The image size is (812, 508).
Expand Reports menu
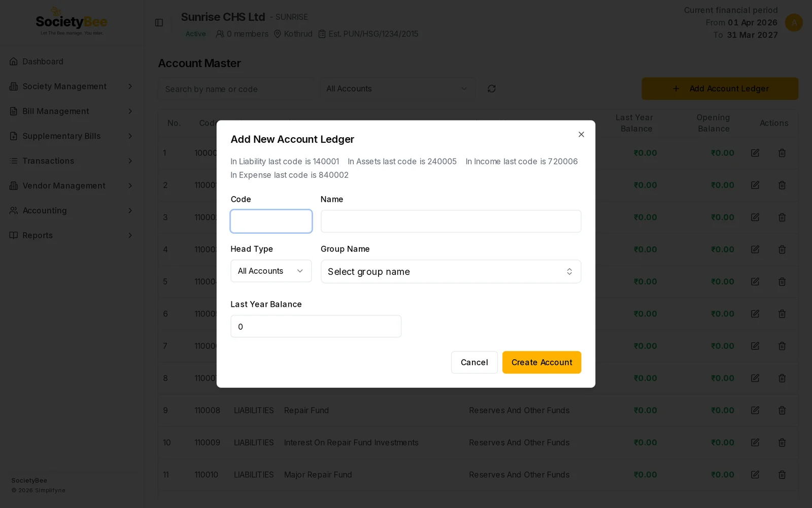click(x=71, y=236)
